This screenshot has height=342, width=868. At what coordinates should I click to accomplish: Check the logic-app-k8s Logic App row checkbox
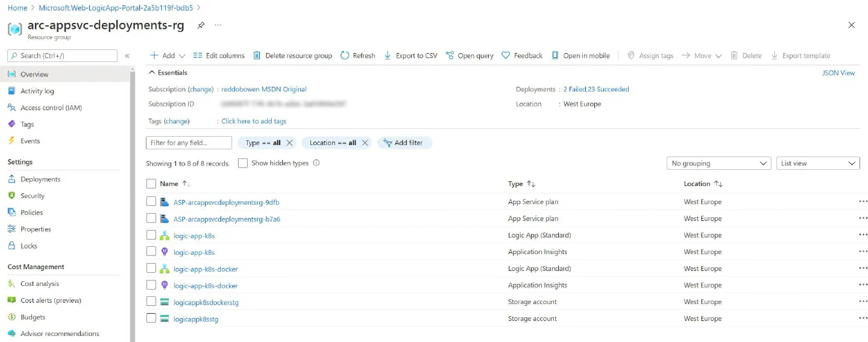151,235
